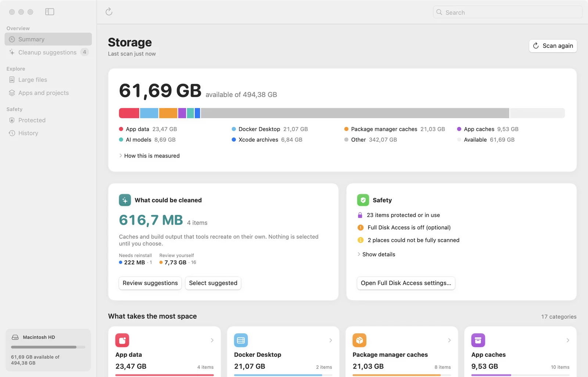Click the red App data segment in storage bar

click(129, 113)
